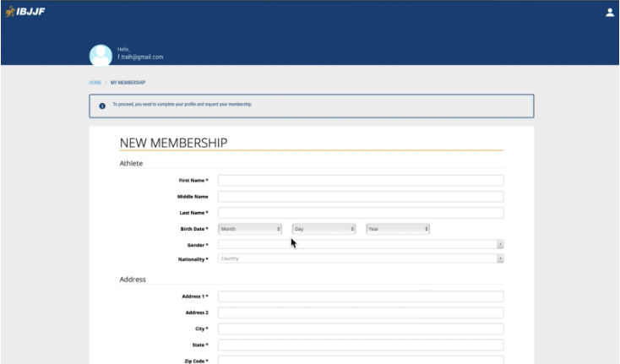Click the Middle Name input field
This screenshot has width=620, height=364.
click(361, 197)
